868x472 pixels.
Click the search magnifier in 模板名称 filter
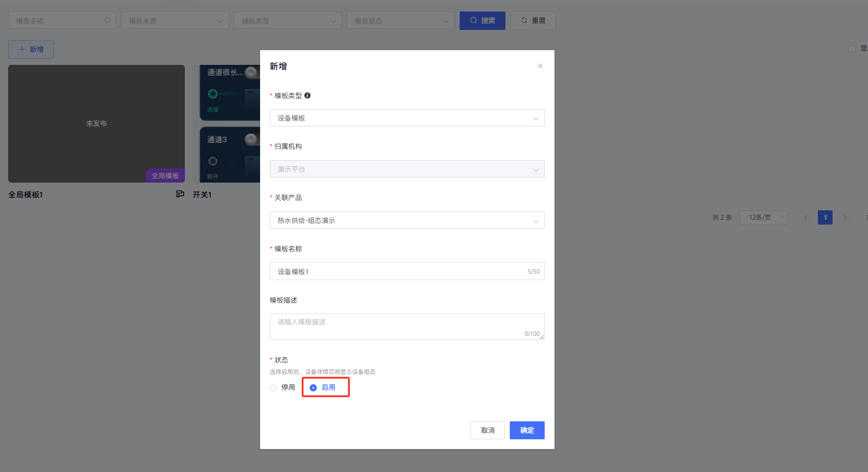pos(107,21)
